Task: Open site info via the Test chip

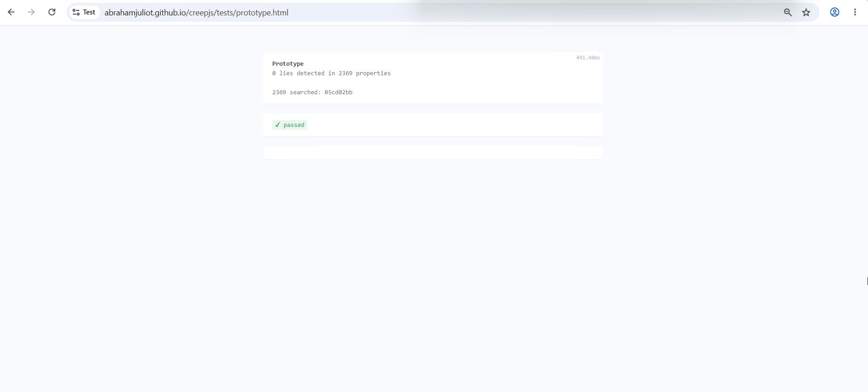Action: point(84,12)
